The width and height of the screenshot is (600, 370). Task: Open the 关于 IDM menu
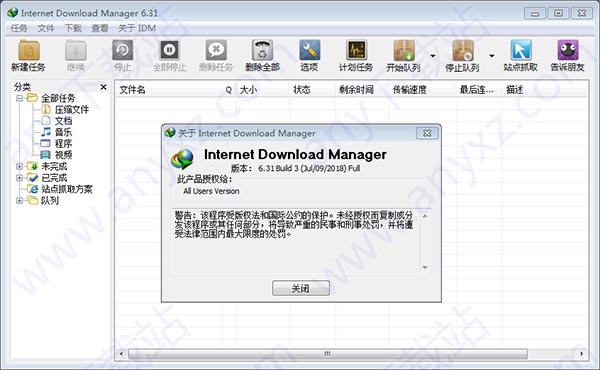pos(137,28)
